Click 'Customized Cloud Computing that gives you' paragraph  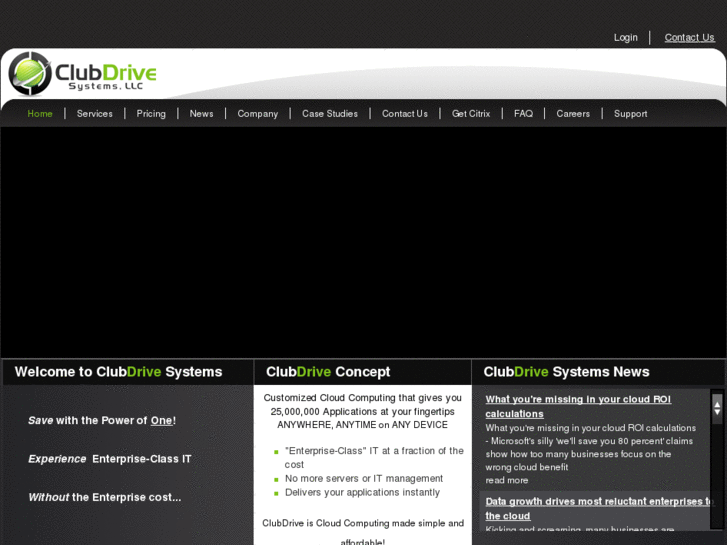point(363,411)
